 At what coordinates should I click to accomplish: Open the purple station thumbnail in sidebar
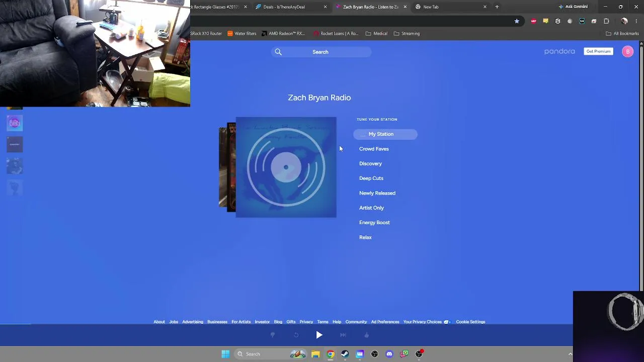(15, 123)
